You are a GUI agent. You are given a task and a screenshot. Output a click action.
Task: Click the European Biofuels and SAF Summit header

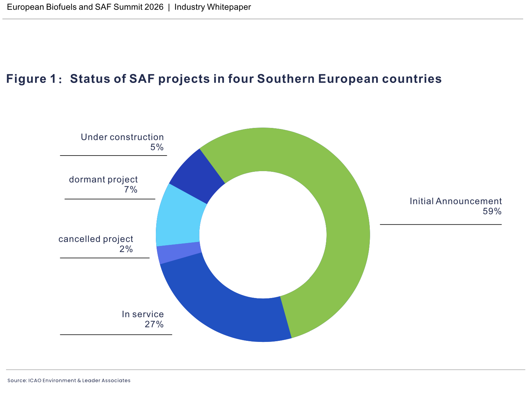coord(85,7)
